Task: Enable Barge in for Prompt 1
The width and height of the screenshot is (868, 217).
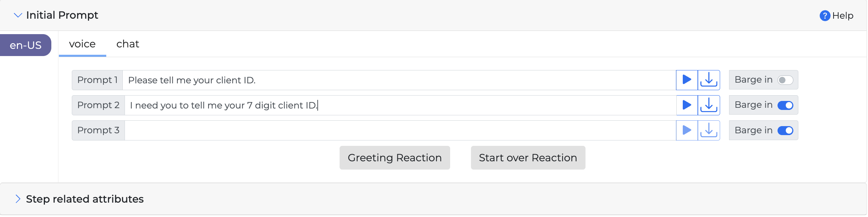Action: pos(785,80)
